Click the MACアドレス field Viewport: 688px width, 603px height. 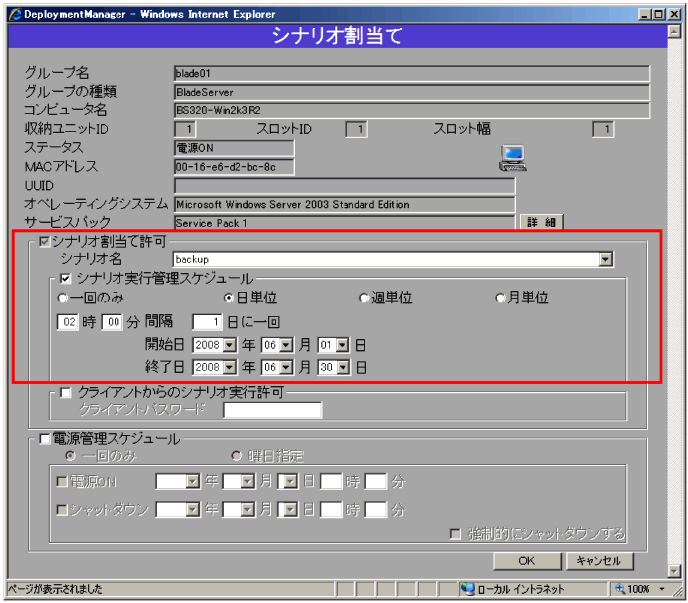click(x=234, y=167)
